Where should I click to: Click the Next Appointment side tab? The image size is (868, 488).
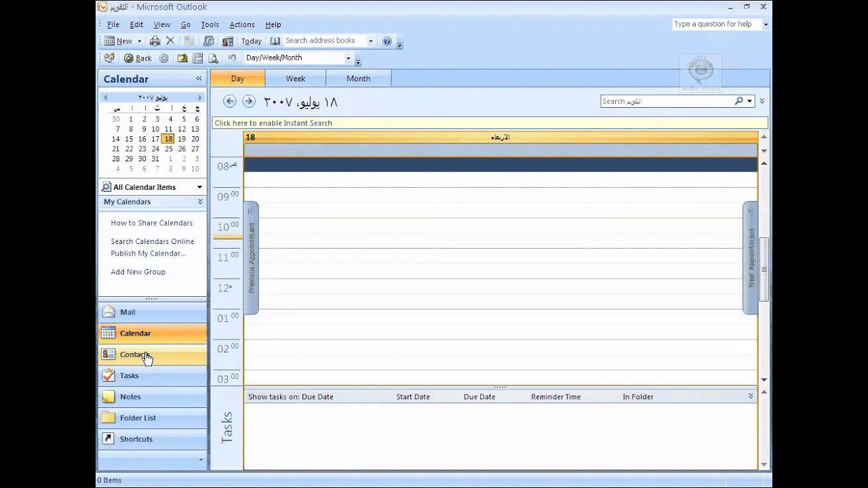750,258
